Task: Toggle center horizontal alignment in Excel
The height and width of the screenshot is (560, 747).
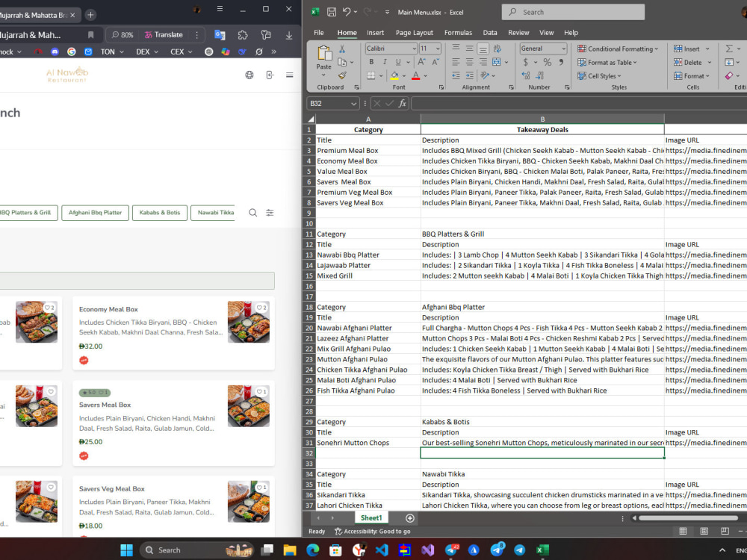Action: [x=469, y=62]
